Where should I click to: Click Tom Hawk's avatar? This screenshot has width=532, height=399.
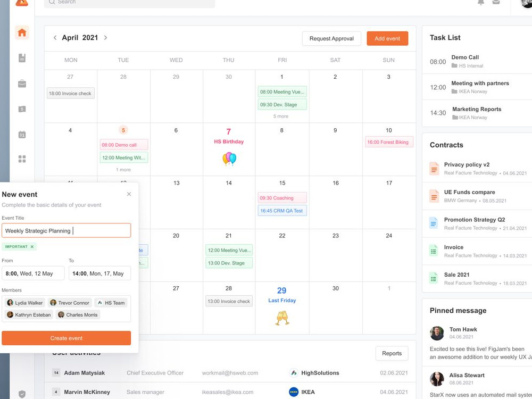(437, 333)
